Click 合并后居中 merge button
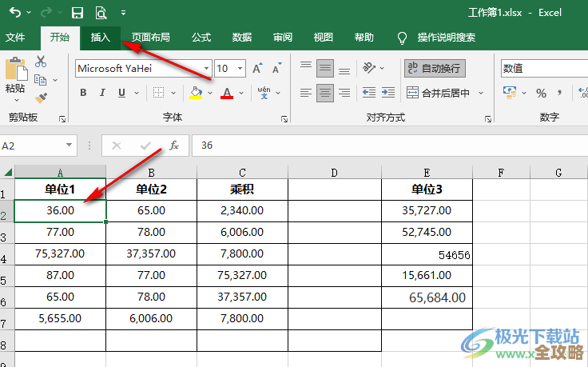This screenshot has height=367, width=588. pos(439,93)
